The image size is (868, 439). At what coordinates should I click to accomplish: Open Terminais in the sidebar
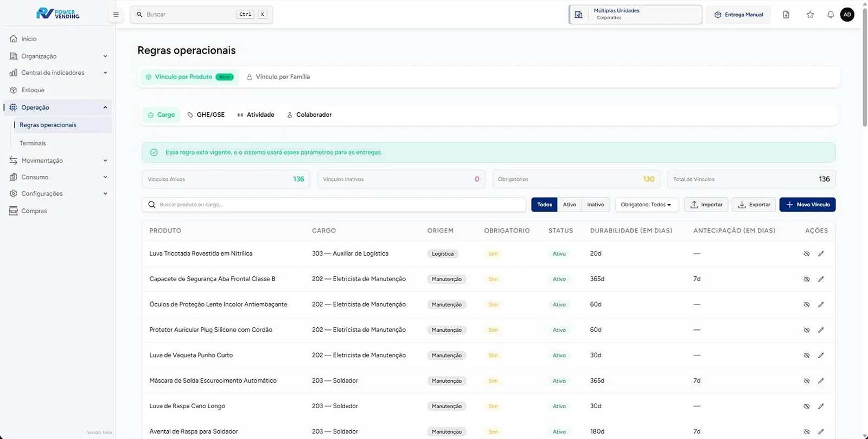pos(33,143)
